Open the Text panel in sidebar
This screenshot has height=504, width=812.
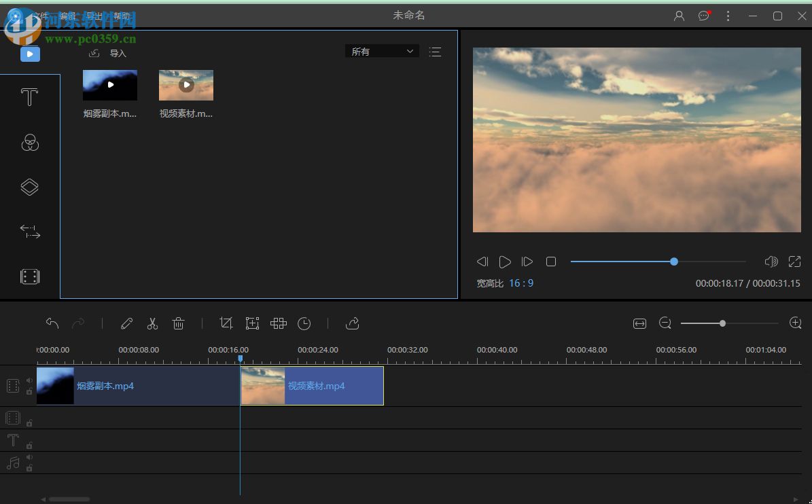tap(29, 98)
